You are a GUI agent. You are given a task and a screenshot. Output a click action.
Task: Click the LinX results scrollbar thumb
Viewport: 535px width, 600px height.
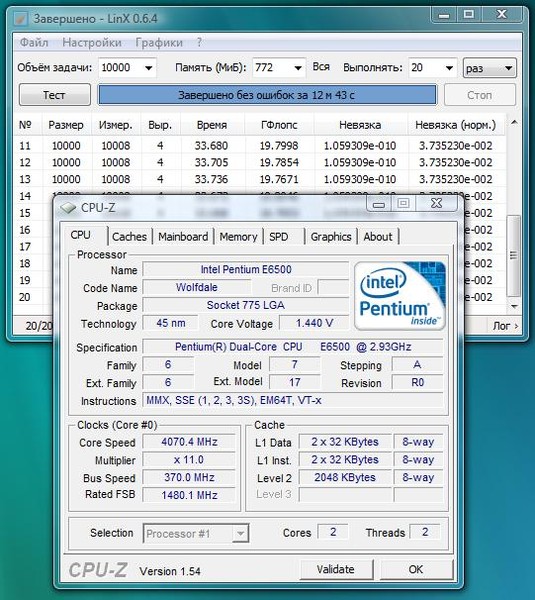[x=513, y=256]
